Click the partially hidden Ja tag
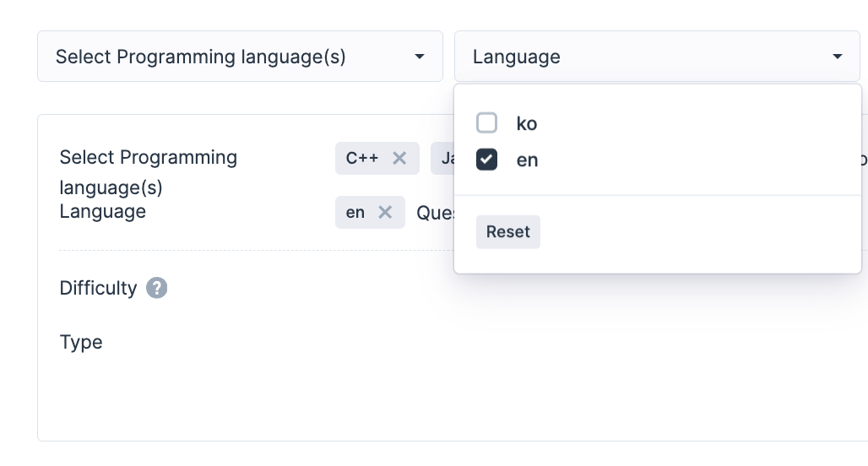The height and width of the screenshot is (466, 868). pyautogui.click(x=444, y=158)
